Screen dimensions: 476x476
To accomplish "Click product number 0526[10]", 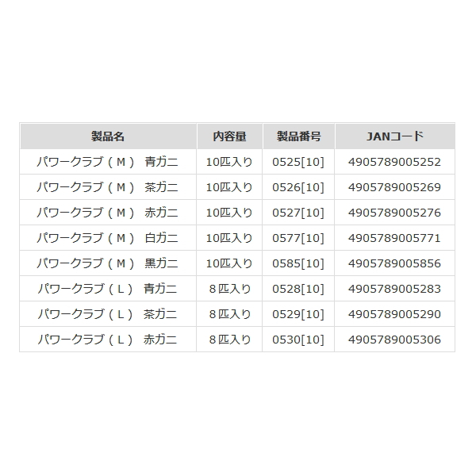I will (298, 187).
